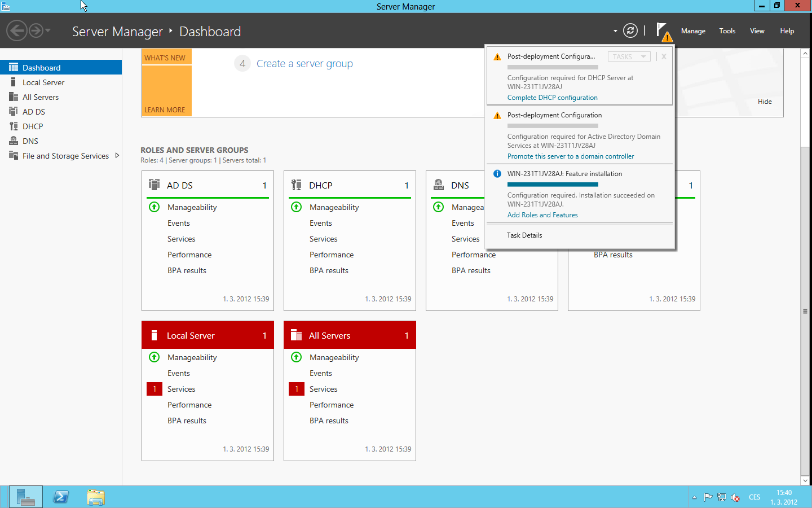Expand File and Storage Services arrow
The width and height of the screenshot is (812, 508).
tap(117, 155)
